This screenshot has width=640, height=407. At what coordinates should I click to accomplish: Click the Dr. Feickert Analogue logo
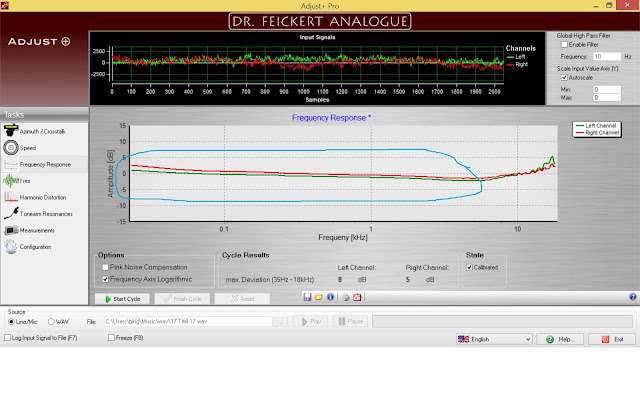tap(320, 21)
